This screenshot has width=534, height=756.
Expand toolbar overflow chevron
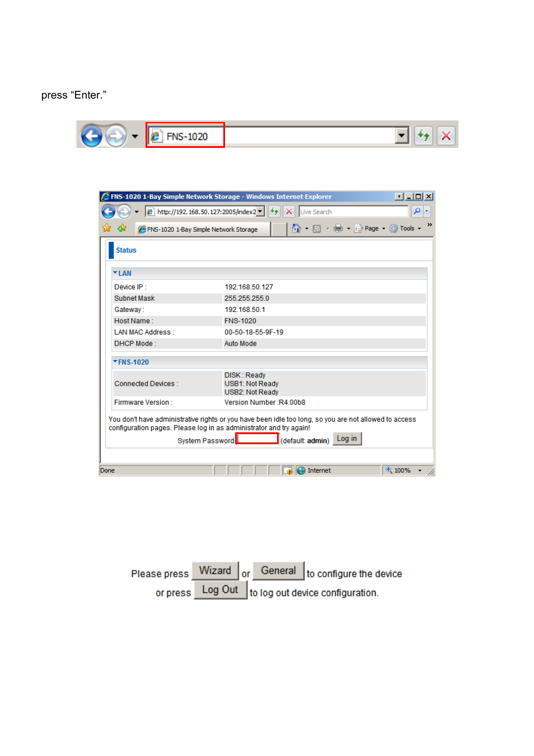(x=430, y=225)
